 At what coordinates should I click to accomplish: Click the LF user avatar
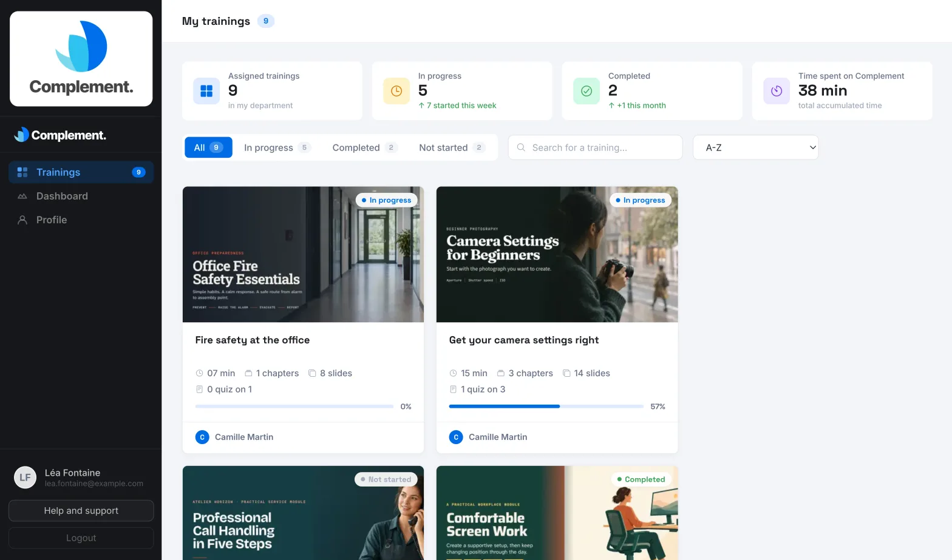(x=25, y=477)
